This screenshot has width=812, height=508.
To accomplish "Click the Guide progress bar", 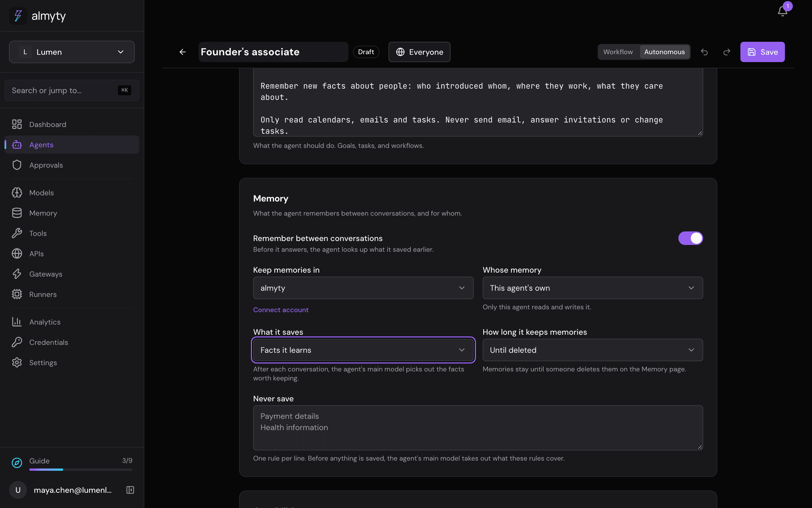I will [81, 469].
